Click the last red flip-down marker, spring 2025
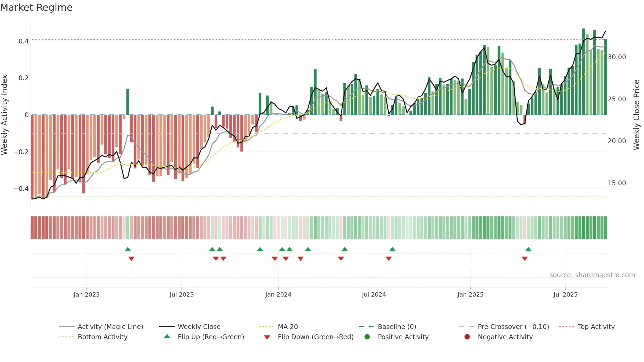Screen dimensions: 644x362 pos(525,258)
